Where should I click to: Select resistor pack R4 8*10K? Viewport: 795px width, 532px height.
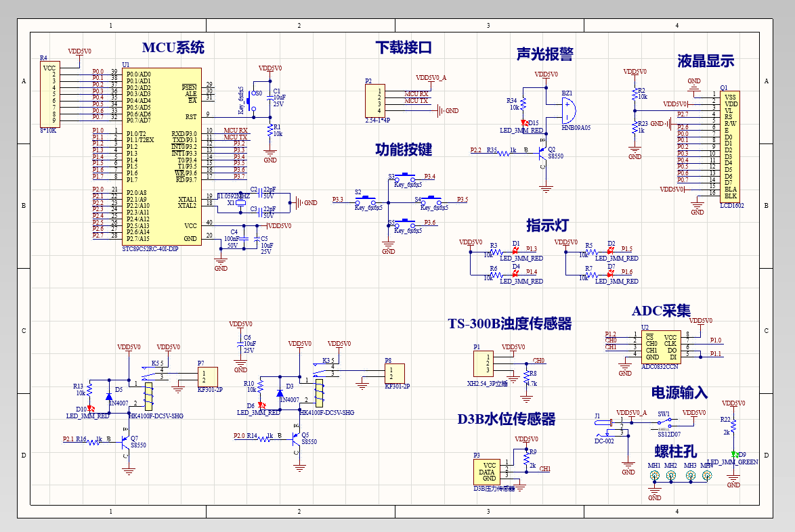pyautogui.click(x=49, y=93)
